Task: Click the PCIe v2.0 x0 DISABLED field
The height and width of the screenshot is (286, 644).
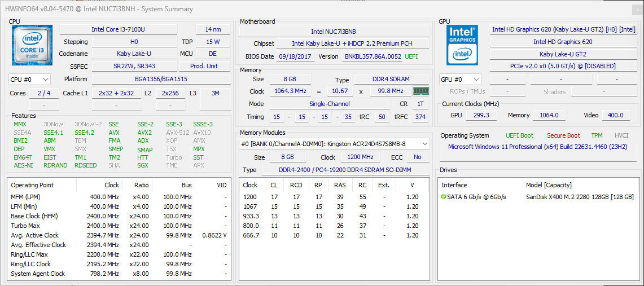Action: (x=564, y=66)
